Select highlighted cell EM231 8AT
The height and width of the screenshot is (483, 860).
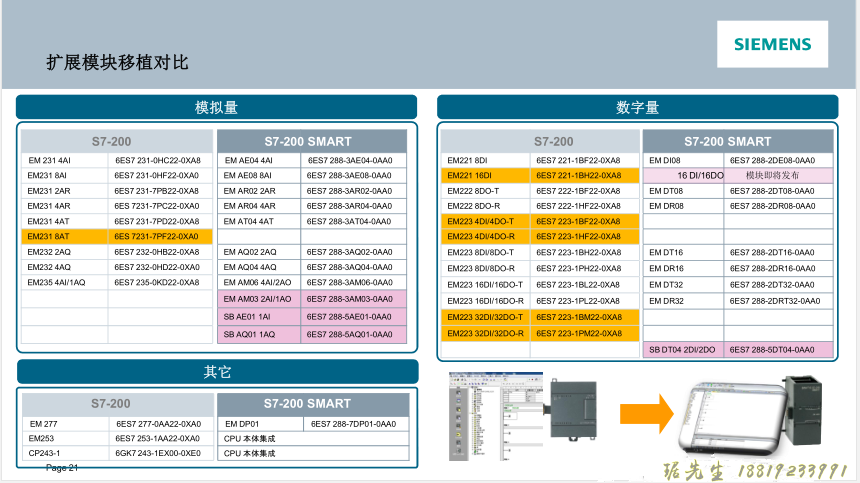click(64, 236)
